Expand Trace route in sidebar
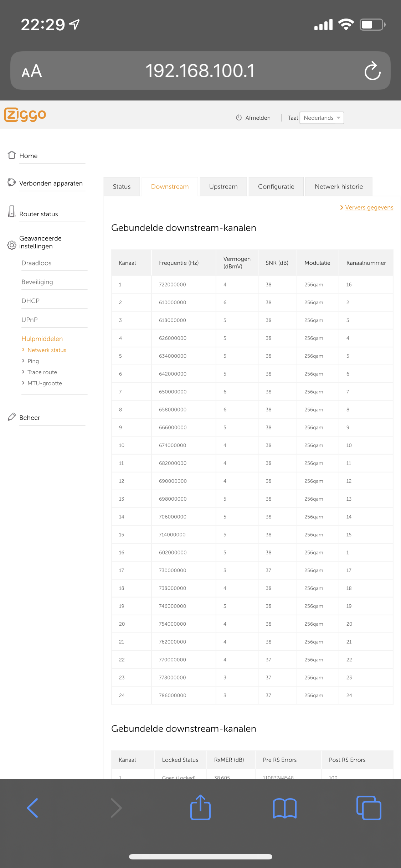 (x=42, y=372)
